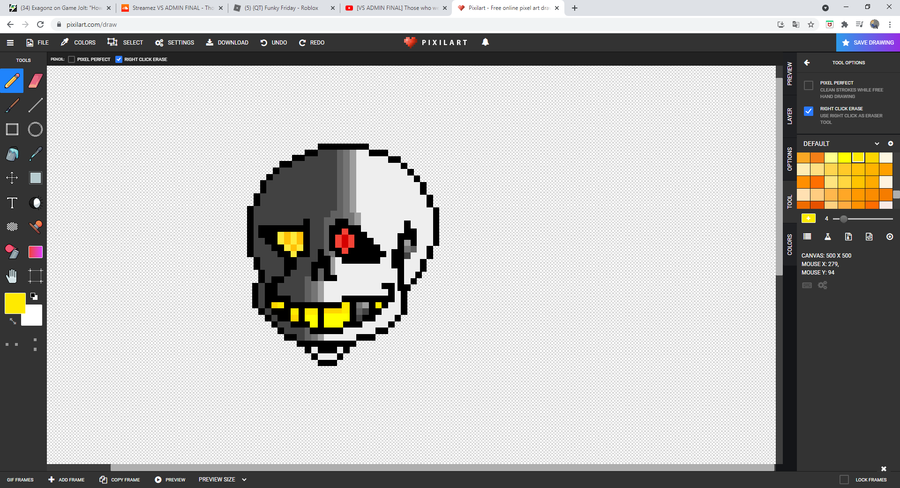Click ADD FRAME button
This screenshot has width=900, height=488.
coord(66,479)
